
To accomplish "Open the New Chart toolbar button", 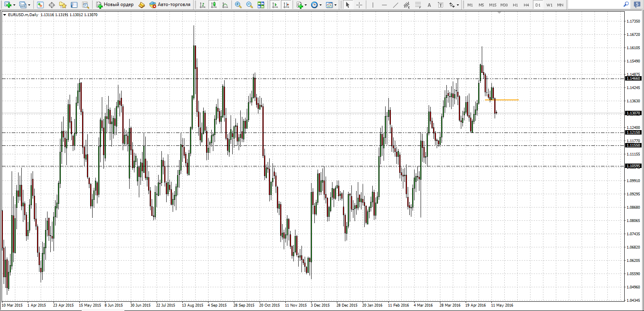I will point(8,5).
